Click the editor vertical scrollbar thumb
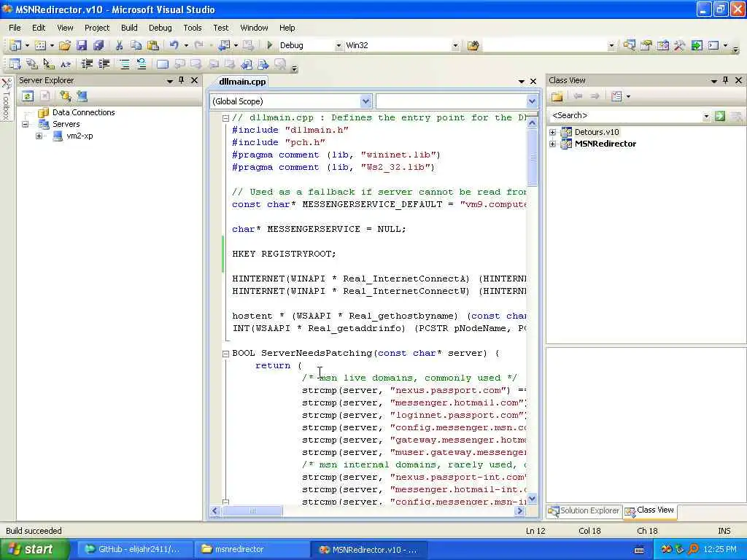 pyautogui.click(x=532, y=157)
